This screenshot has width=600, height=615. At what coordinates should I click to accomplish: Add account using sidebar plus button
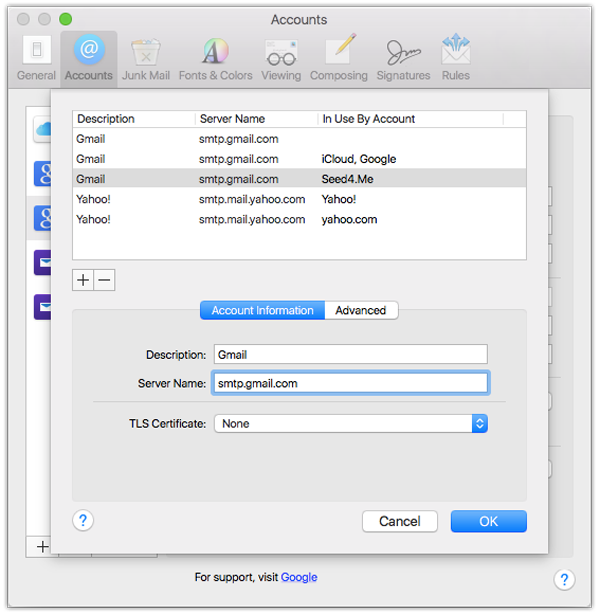click(x=42, y=547)
